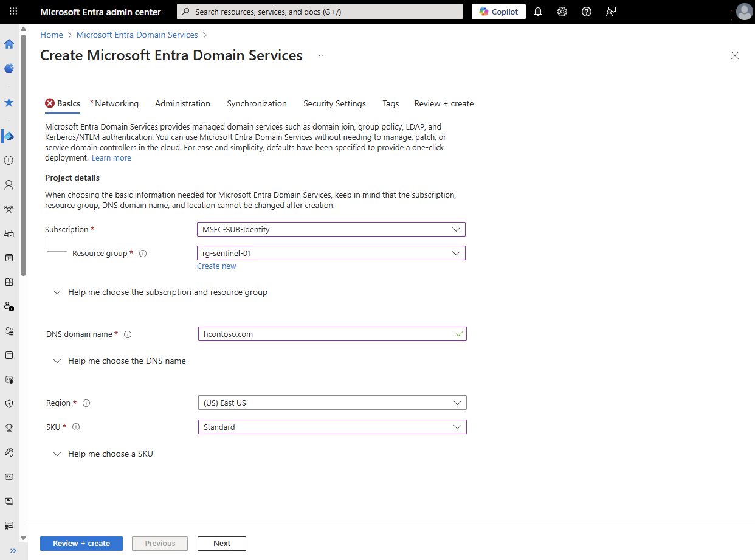755x560 pixels.
Task: Open the portal app launcher grid icon
Action: (x=13, y=11)
